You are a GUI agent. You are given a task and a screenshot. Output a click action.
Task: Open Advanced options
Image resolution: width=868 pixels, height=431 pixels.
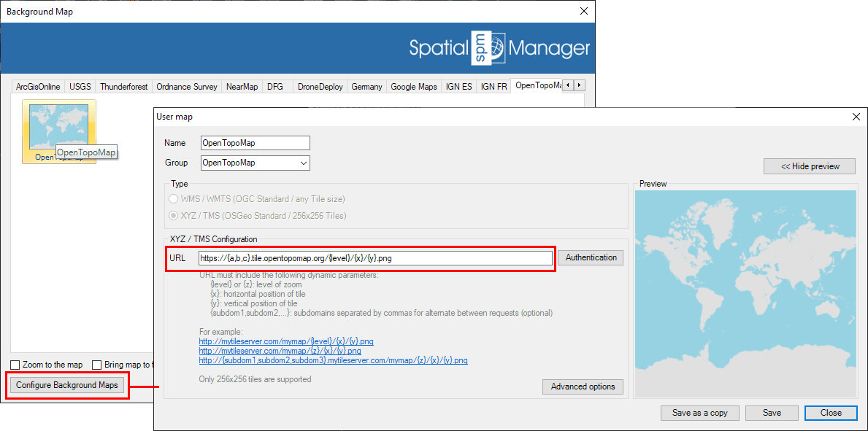pyautogui.click(x=583, y=387)
